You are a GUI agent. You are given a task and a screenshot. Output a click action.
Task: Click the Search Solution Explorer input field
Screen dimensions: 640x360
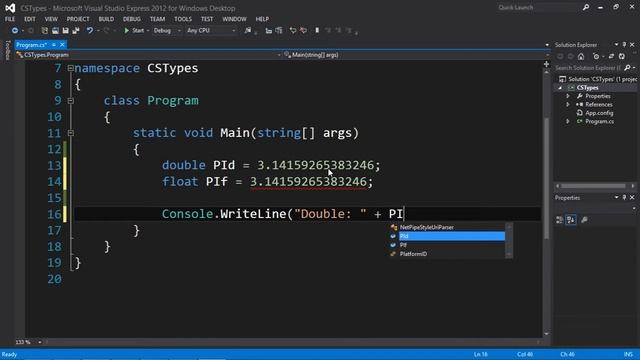589,68
